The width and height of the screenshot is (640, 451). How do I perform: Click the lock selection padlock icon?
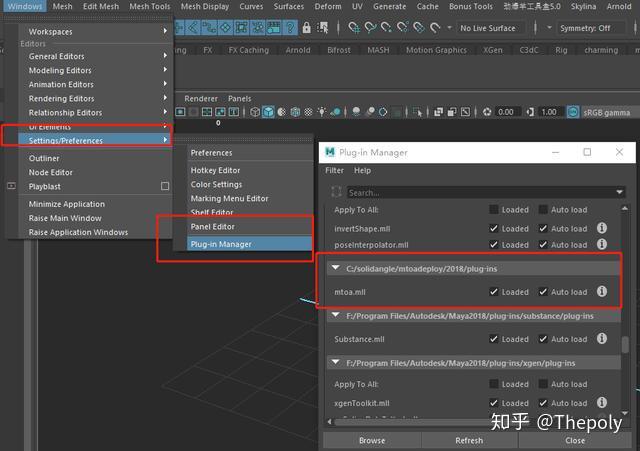(x=307, y=28)
